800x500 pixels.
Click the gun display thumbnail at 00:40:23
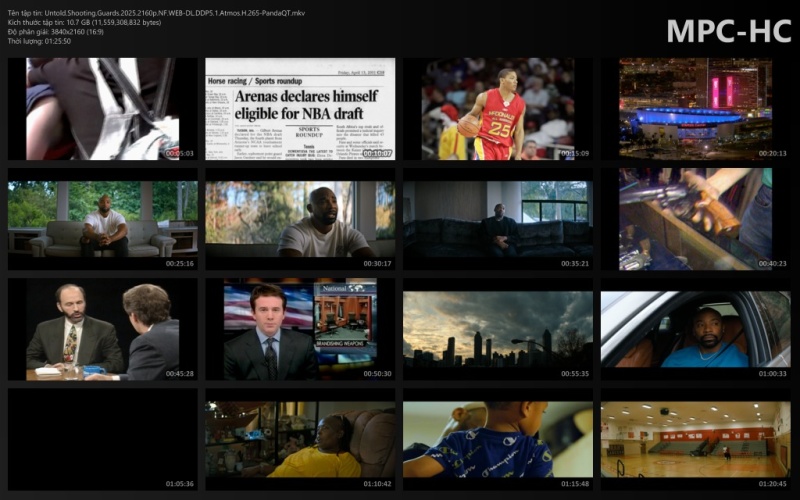click(x=695, y=219)
